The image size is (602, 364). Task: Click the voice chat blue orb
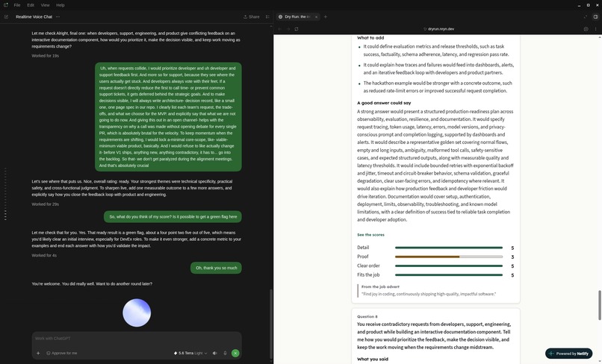(x=137, y=313)
